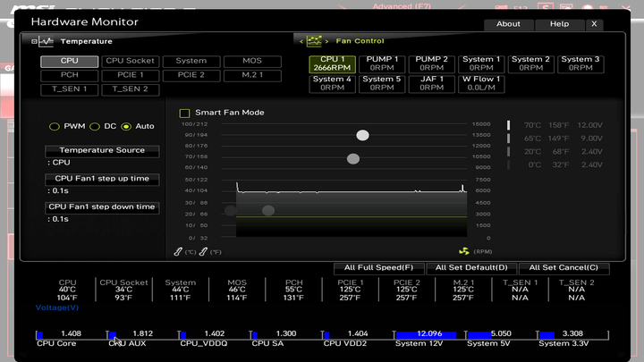Select T_SEN 2 temperature sensor
The image size is (644, 362).
[131, 89]
